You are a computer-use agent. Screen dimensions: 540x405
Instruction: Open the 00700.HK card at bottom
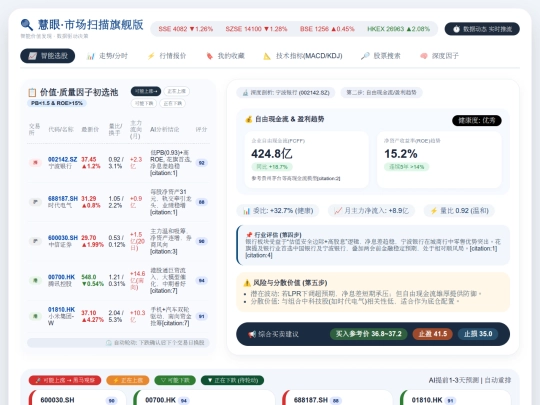pos(205,397)
